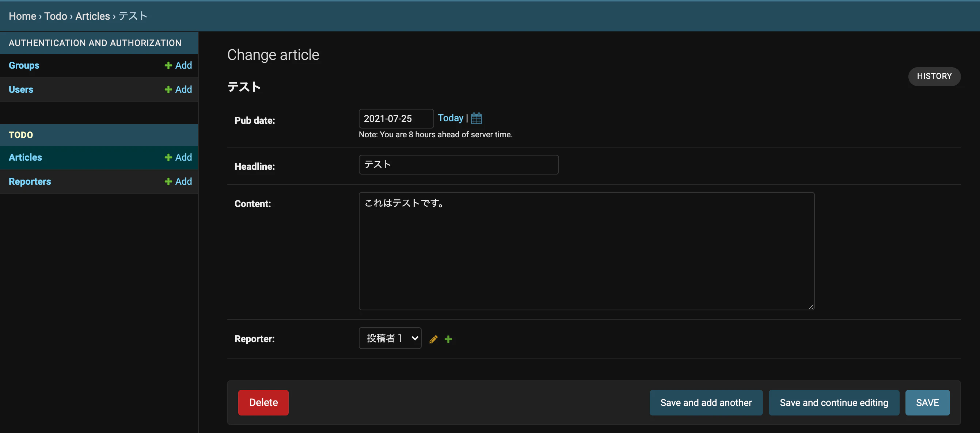Viewport: 980px width, 433px height.
Task: Focus the Headline input field
Action: [x=459, y=165]
